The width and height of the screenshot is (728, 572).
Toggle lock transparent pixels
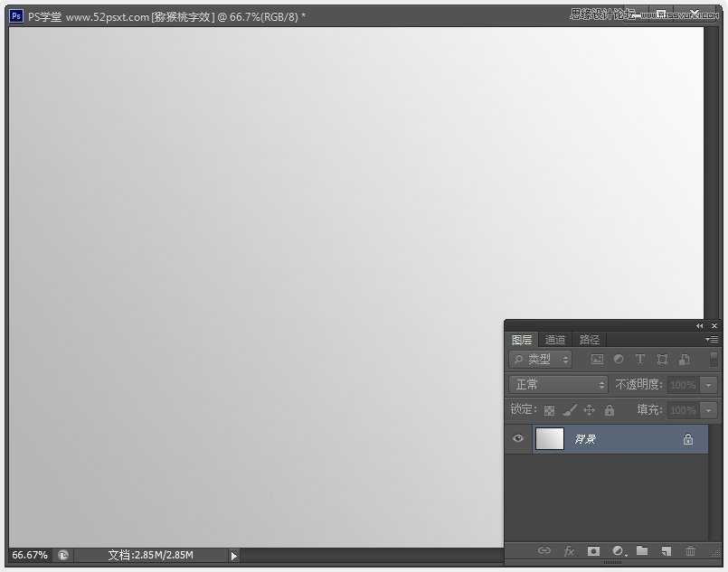[549, 410]
